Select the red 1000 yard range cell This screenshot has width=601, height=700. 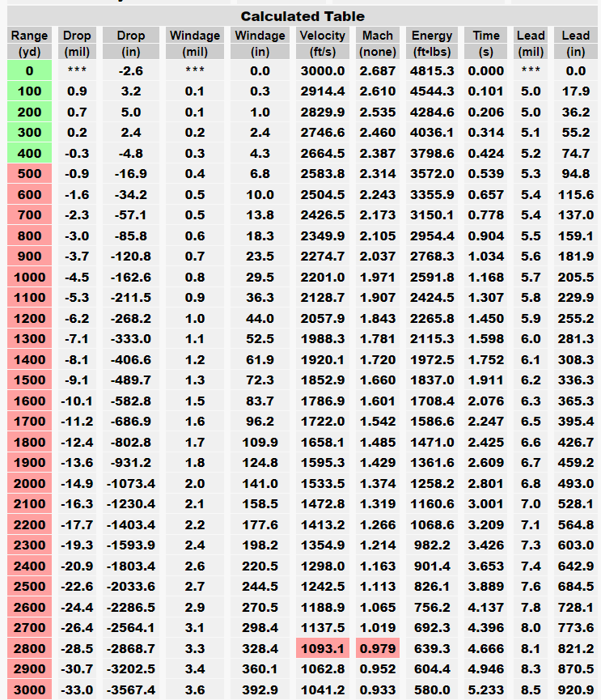(x=29, y=277)
